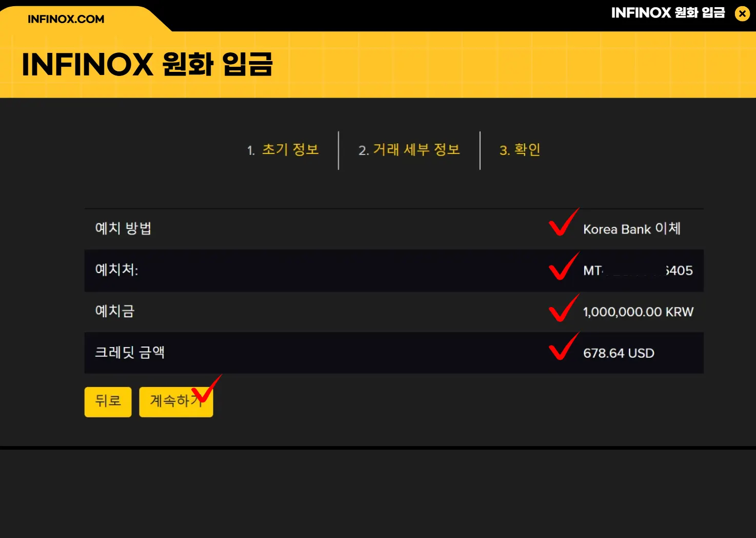The image size is (756, 538).
Task: Click the top-right INFINOX 원화 입금 title
Action: [x=668, y=13]
